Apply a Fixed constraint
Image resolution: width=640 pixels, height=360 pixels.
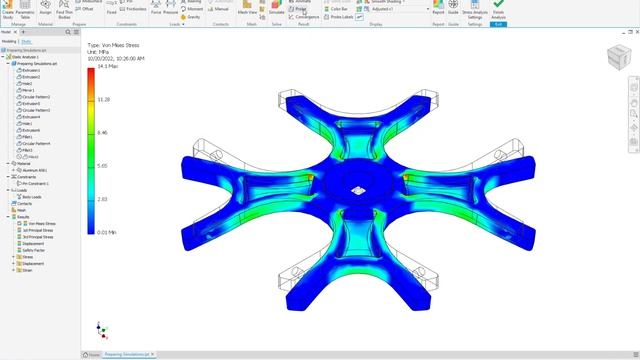111,8
